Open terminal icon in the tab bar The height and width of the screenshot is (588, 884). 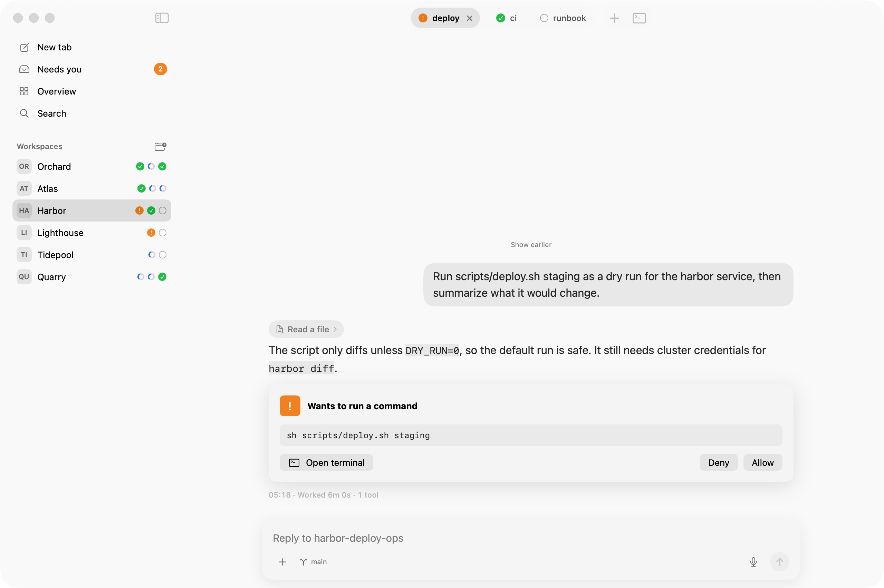point(639,18)
